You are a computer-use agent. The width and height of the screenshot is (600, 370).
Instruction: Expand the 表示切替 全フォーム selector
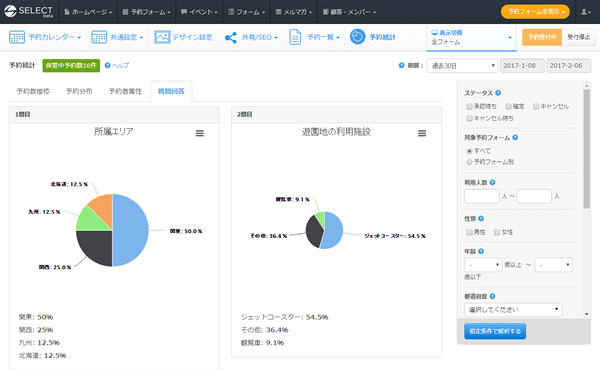point(471,37)
